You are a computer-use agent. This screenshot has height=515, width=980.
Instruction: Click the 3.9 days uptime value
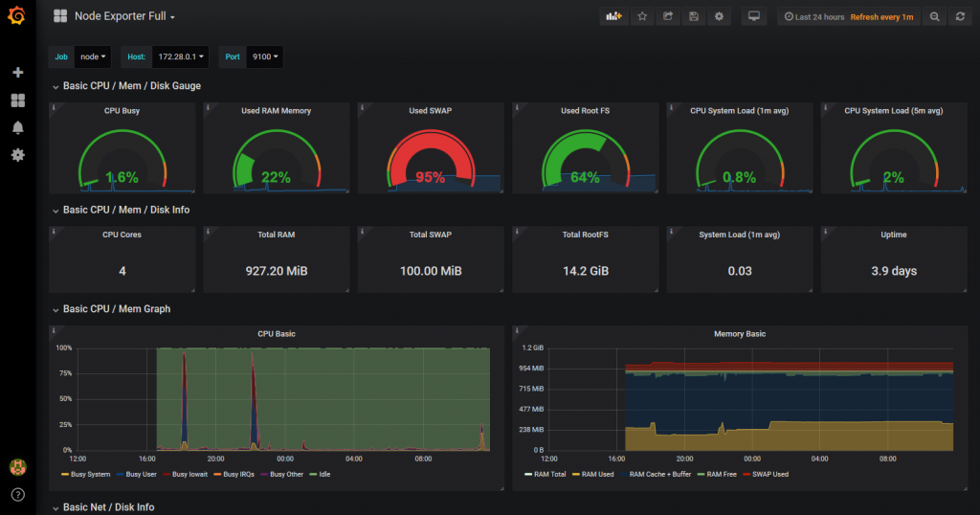click(894, 271)
